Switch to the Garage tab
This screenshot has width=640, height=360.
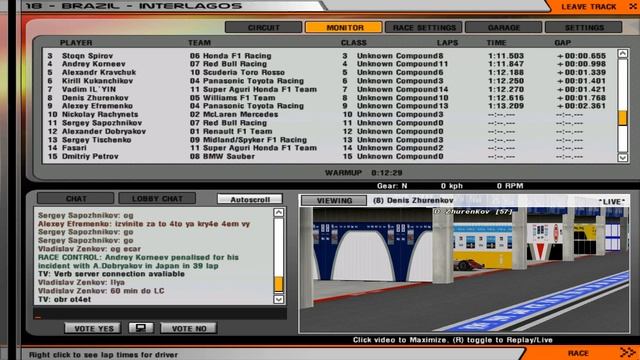click(x=504, y=27)
